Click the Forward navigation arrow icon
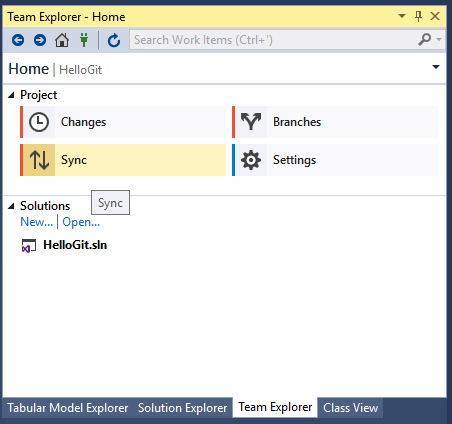The width and height of the screenshot is (452, 424). [x=40, y=40]
